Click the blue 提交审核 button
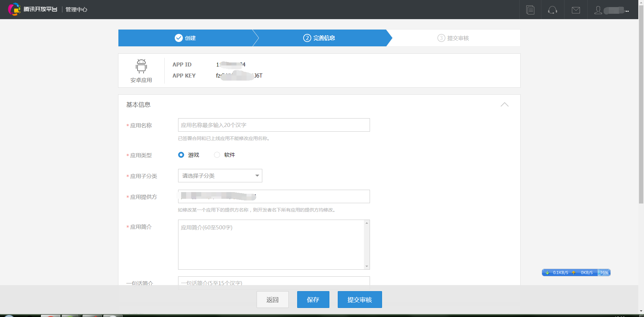The width and height of the screenshot is (644, 317). pyautogui.click(x=360, y=300)
